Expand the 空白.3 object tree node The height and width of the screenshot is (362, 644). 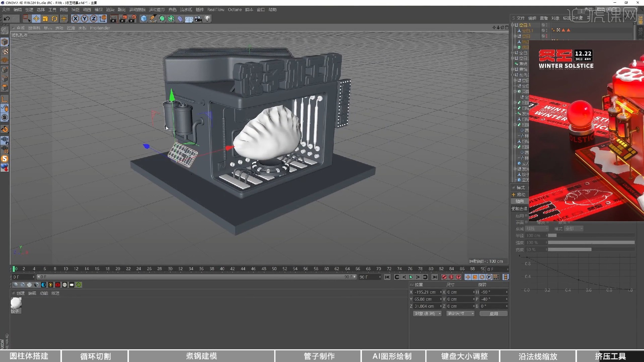click(513, 25)
